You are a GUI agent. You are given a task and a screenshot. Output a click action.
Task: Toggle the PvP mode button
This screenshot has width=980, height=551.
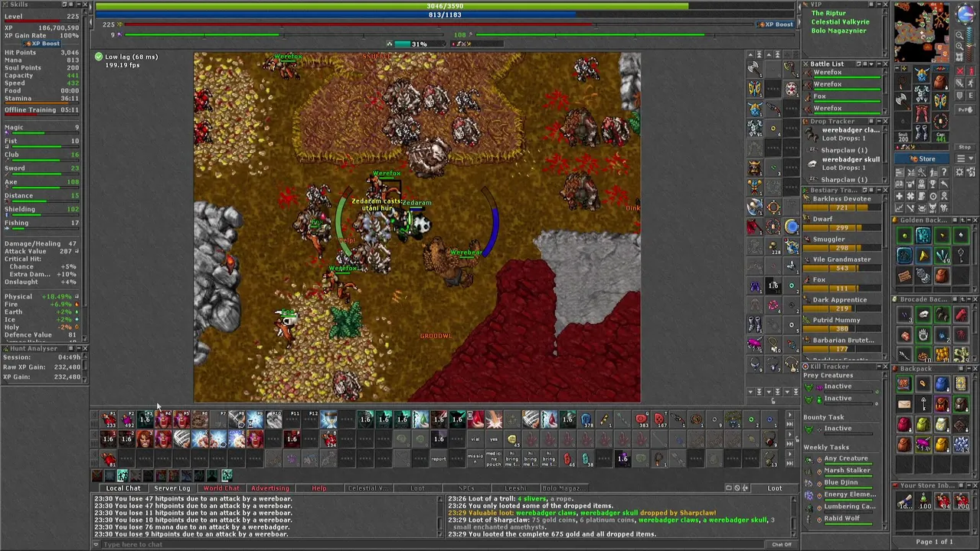pos(965,109)
